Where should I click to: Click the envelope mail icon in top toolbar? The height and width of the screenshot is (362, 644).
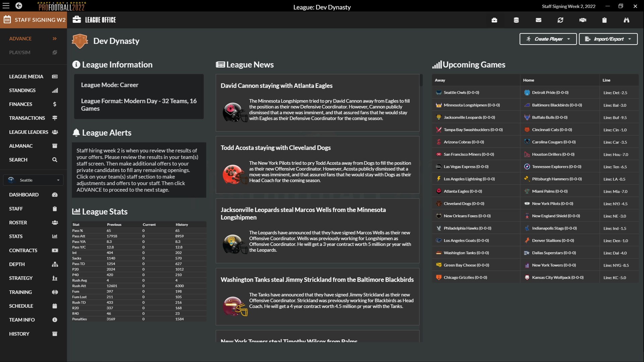click(538, 20)
